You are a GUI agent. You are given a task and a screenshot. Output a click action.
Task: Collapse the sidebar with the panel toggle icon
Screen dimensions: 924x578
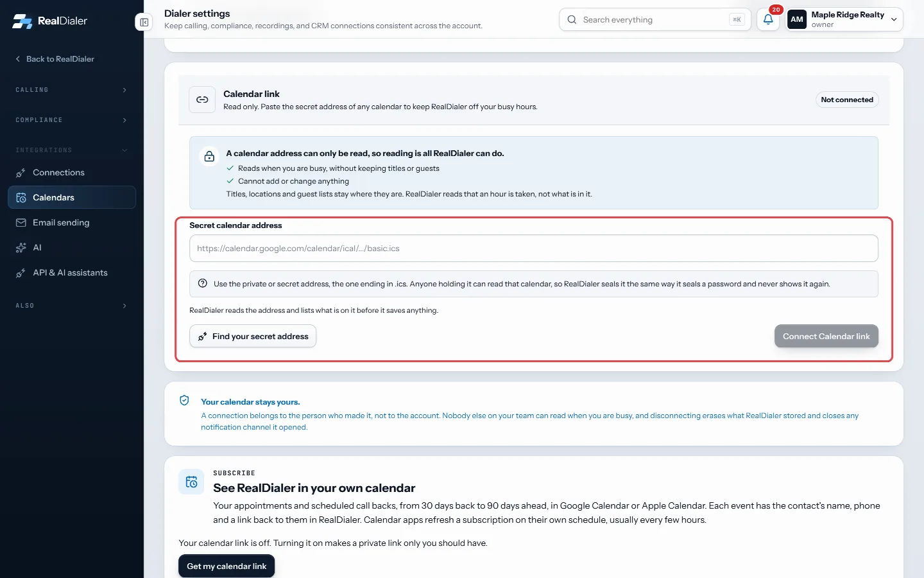144,22
